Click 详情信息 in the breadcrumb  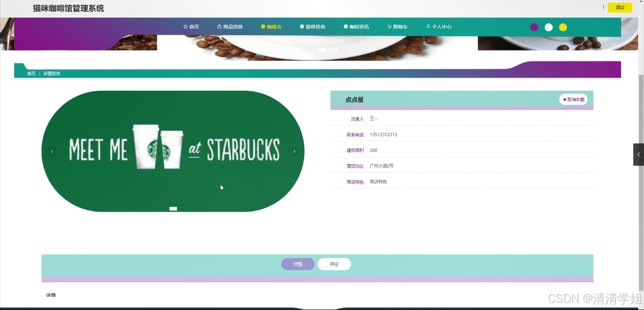tap(52, 74)
